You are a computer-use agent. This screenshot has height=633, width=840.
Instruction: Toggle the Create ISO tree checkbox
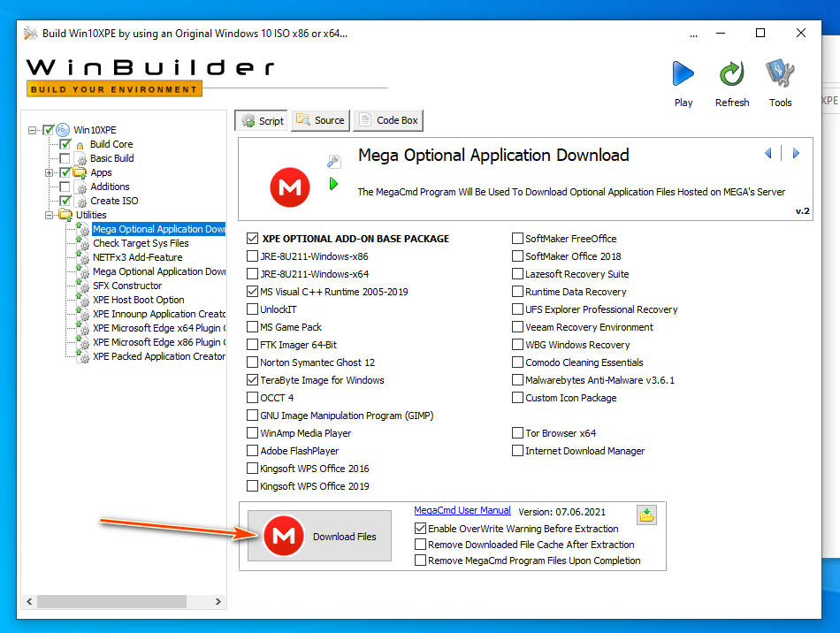[65, 201]
